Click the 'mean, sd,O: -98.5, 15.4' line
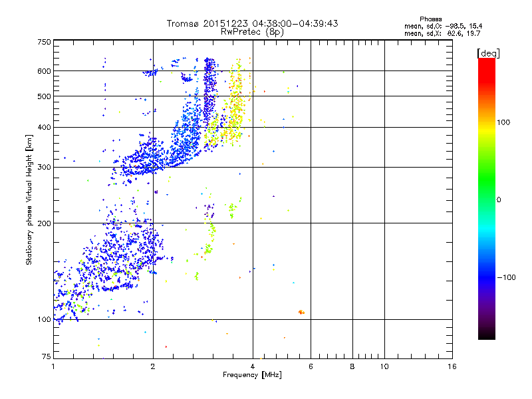This screenshot has width=532, height=399. pyautogui.click(x=443, y=26)
